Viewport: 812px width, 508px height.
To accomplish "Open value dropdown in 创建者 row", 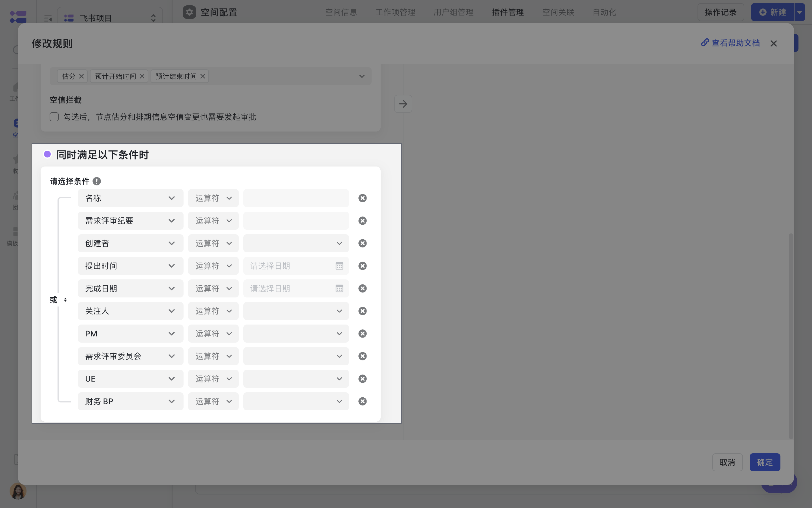I will [x=296, y=243].
